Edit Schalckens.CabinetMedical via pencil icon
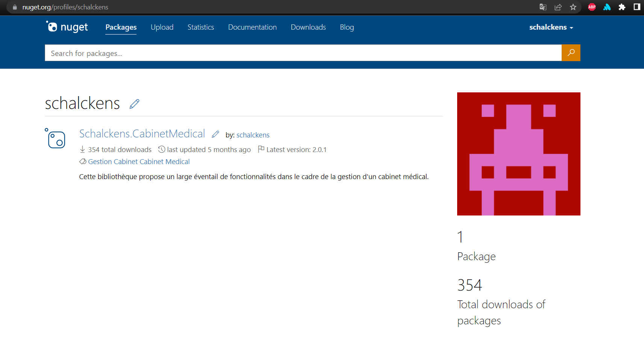Image resolution: width=644 pixels, height=345 pixels. pos(215,134)
